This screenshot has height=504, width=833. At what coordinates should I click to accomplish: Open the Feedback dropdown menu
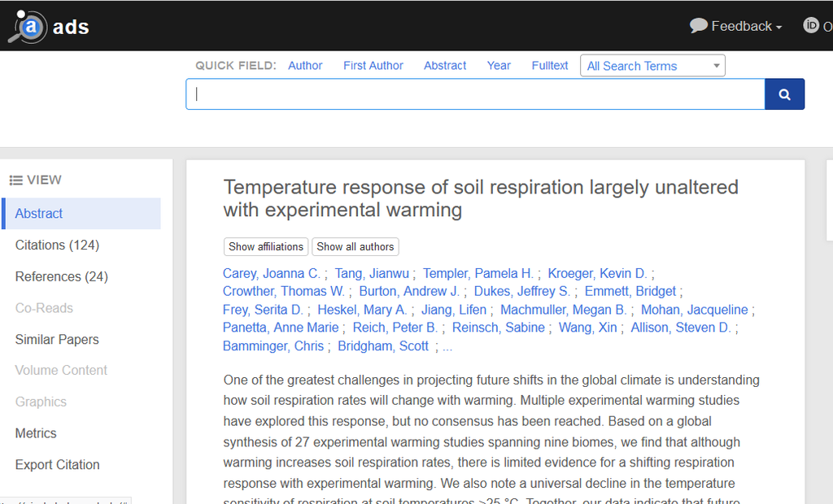click(736, 26)
